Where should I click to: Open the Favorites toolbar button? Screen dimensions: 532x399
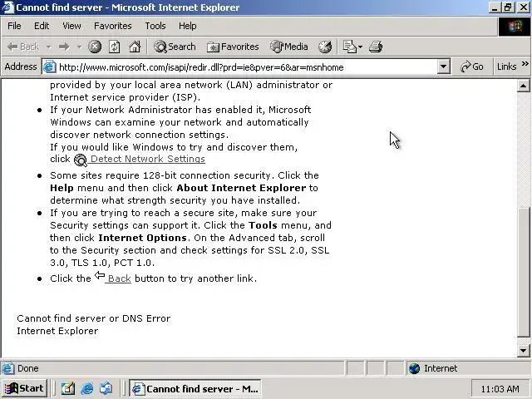click(233, 47)
